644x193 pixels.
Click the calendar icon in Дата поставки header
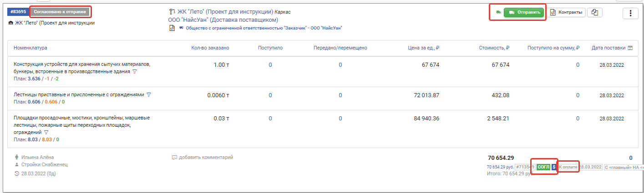(x=630, y=48)
